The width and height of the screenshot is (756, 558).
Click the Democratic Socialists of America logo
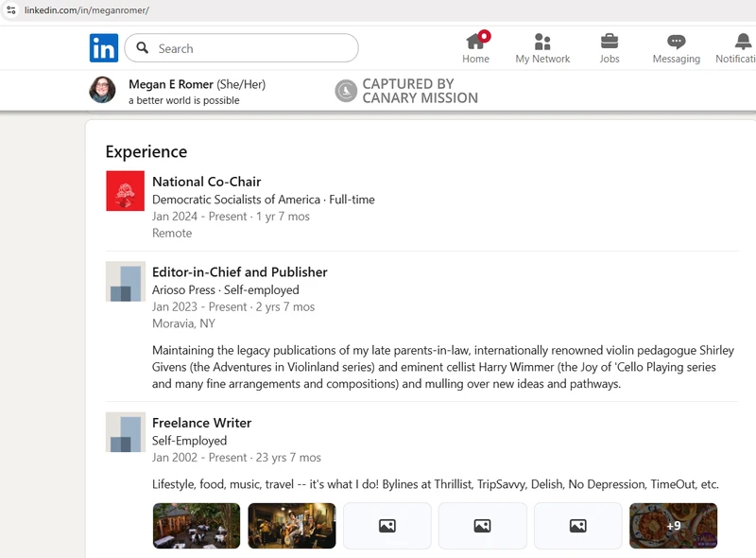(x=125, y=191)
